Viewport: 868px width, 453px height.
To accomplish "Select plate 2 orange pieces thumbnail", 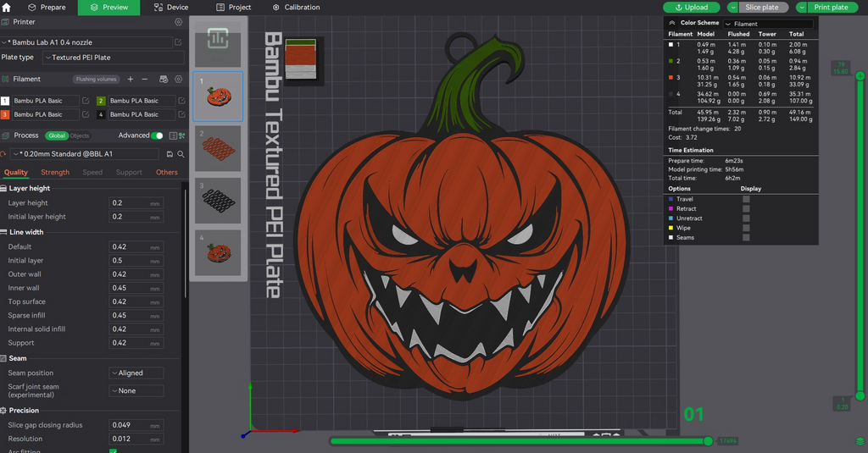I will (x=218, y=148).
